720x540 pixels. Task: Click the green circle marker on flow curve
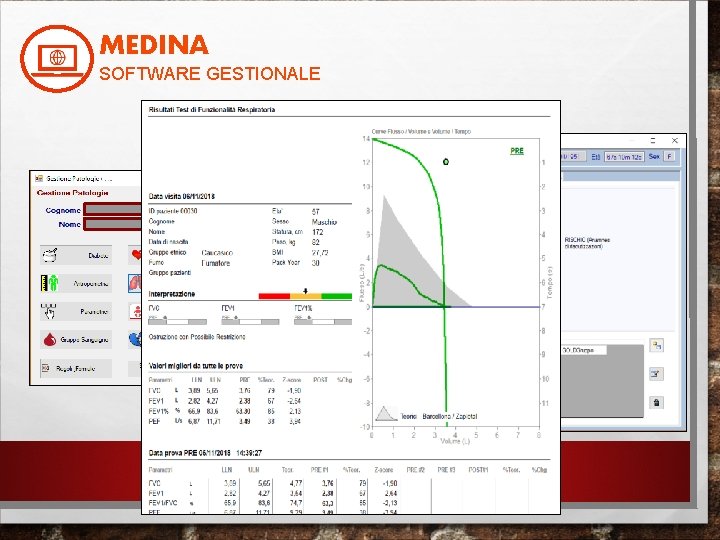click(x=445, y=162)
